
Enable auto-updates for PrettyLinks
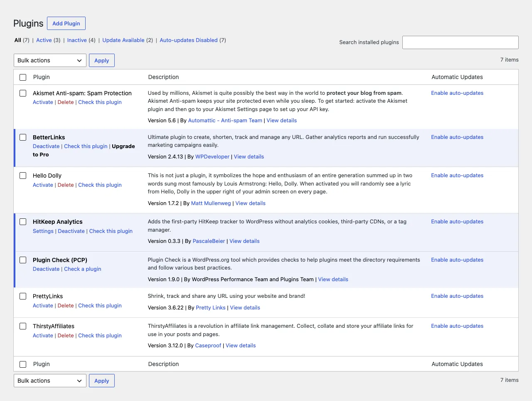coord(457,296)
